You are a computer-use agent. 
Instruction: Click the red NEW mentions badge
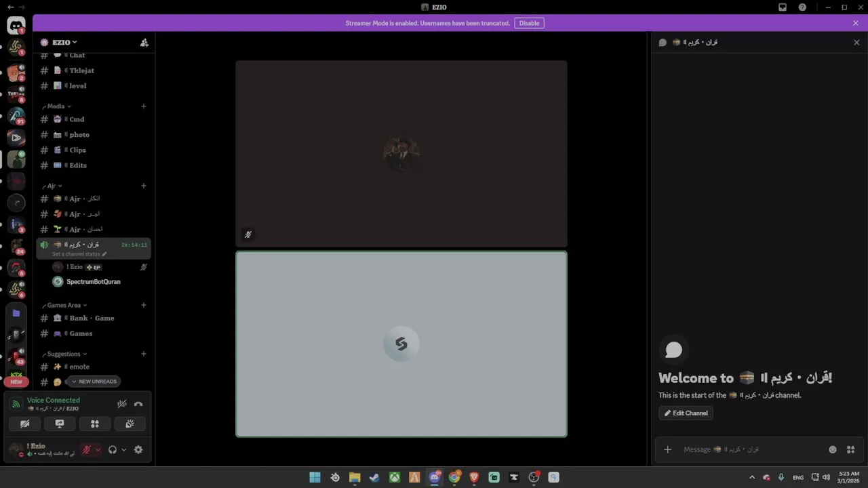[16, 382]
